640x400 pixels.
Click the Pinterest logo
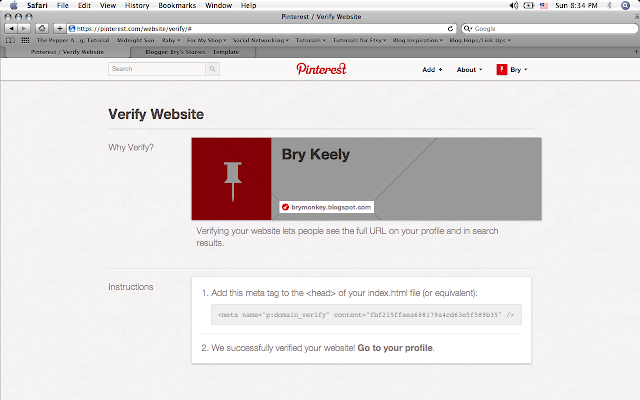point(321,69)
